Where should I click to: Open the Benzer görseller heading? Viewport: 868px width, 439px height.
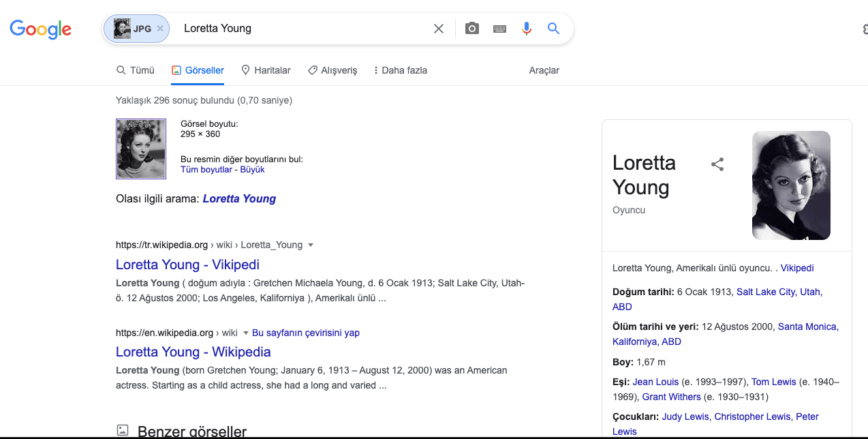click(x=192, y=431)
